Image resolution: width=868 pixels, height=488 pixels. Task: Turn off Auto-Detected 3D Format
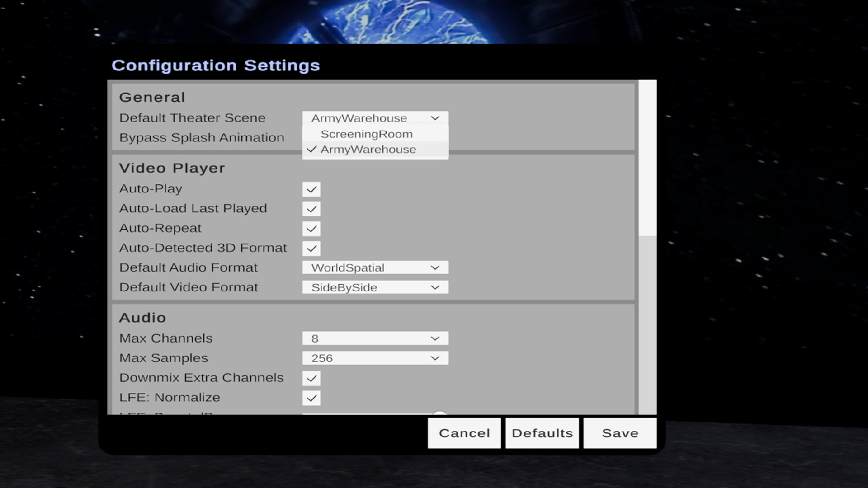311,249
